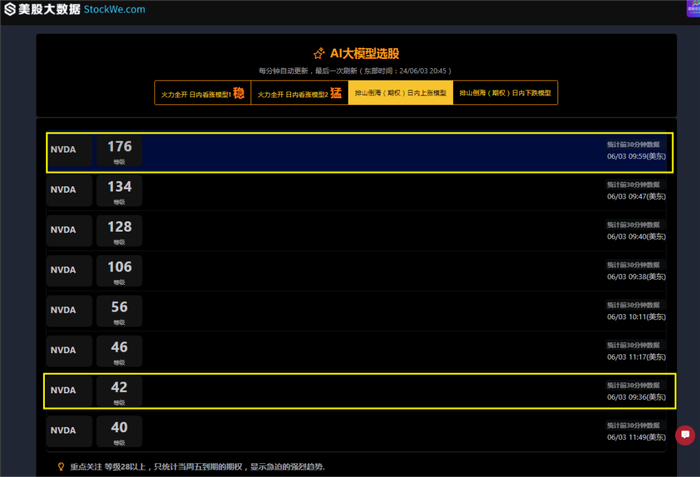Click timestamp 06/03 09:36(美东)
This screenshot has width=700, height=477.
tap(636, 398)
